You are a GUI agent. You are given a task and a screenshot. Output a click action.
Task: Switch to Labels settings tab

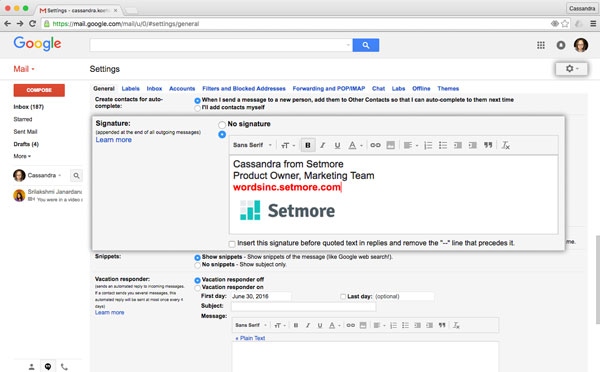[x=130, y=88]
